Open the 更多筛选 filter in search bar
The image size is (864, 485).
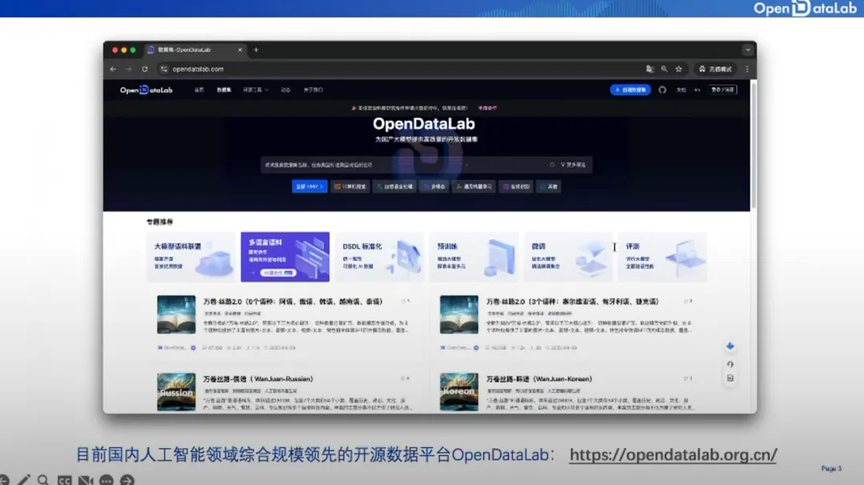click(573, 165)
